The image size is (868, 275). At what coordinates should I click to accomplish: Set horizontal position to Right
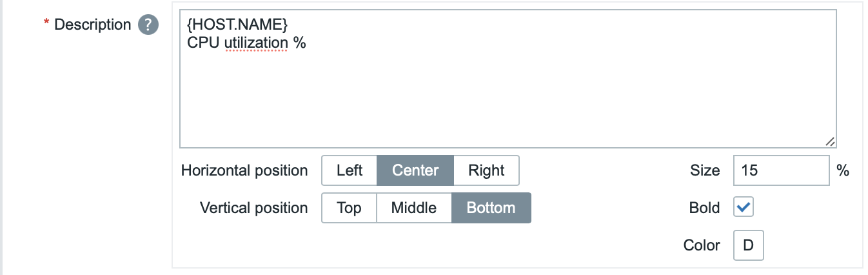tap(486, 170)
